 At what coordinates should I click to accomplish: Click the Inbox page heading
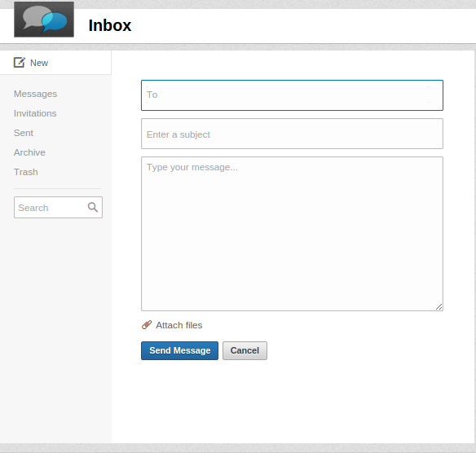[109, 25]
